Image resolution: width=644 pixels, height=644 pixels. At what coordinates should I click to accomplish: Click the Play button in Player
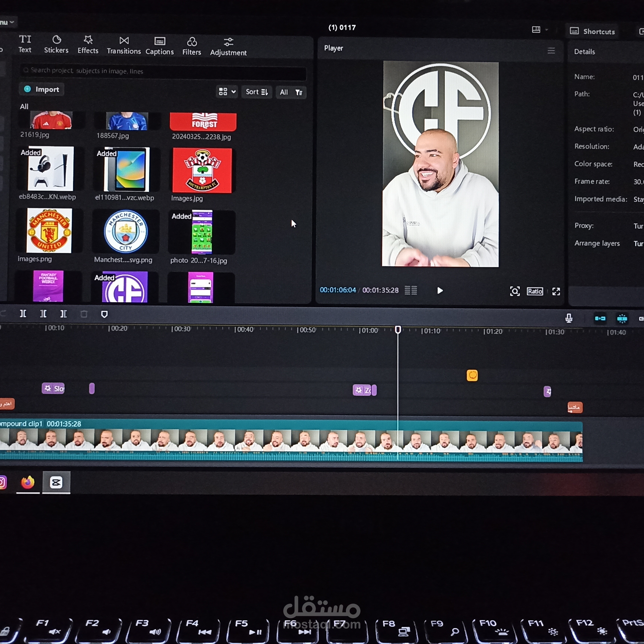440,291
